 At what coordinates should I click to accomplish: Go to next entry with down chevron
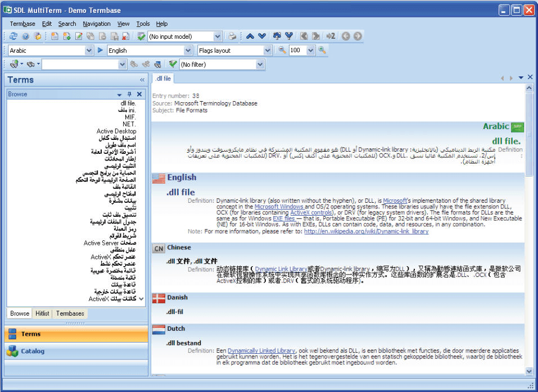[262, 37]
